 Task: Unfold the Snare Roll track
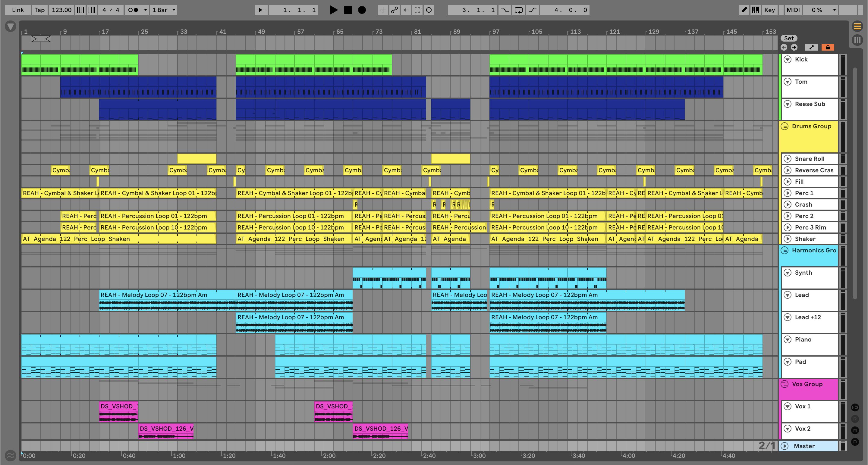788,159
